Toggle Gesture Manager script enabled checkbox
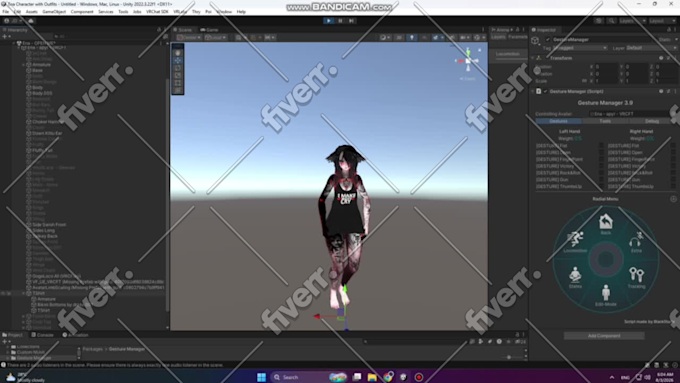Viewport: 680px width, 383px height. coord(546,92)
